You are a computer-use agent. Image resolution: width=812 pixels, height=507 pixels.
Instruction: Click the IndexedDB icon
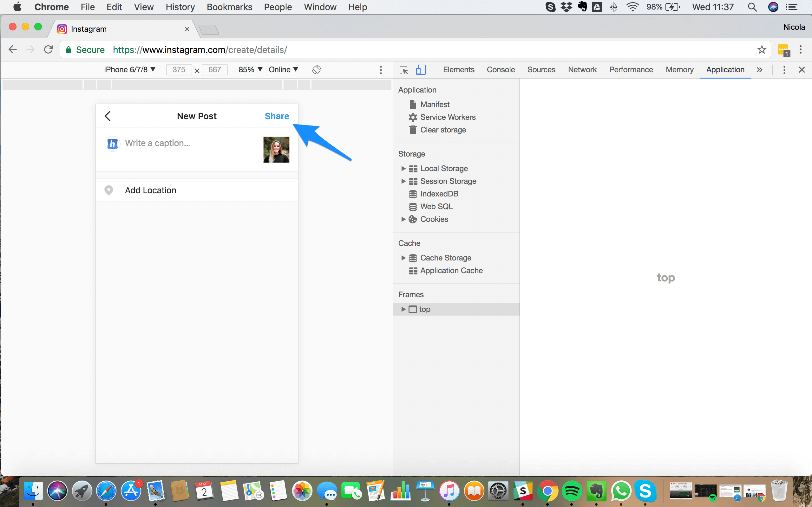point(413,194)
